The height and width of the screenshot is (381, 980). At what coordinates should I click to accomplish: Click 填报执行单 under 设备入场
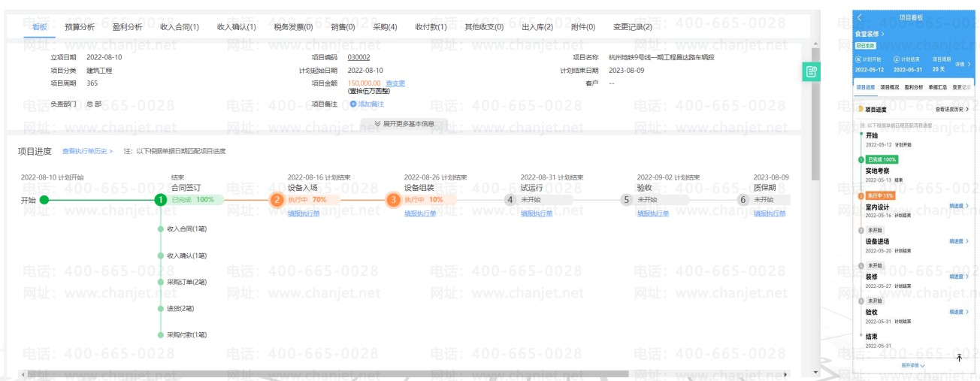tap(304, 213)
